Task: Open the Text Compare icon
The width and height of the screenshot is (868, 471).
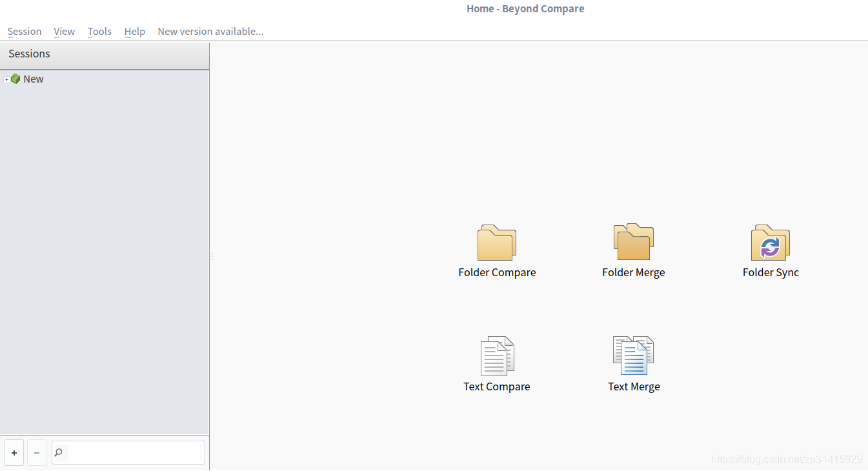Action: pos(497,356)
